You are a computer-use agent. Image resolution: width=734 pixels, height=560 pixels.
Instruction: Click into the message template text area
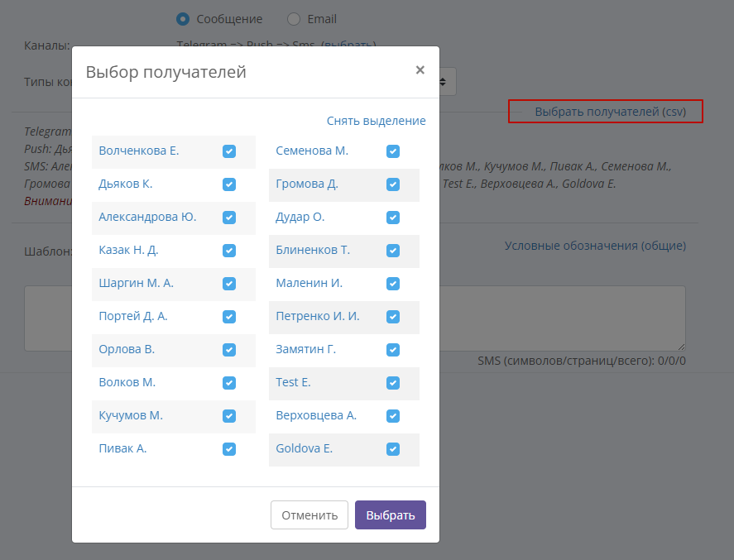tap(562, 318)
